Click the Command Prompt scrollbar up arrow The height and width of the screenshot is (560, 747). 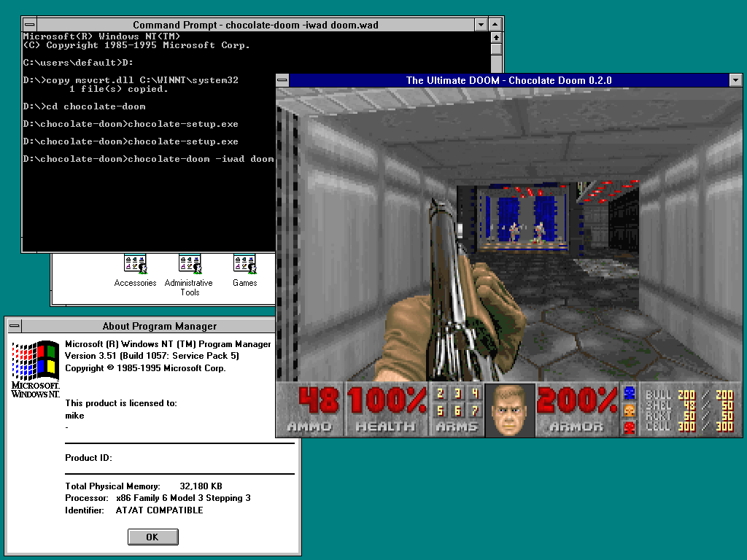496,37
